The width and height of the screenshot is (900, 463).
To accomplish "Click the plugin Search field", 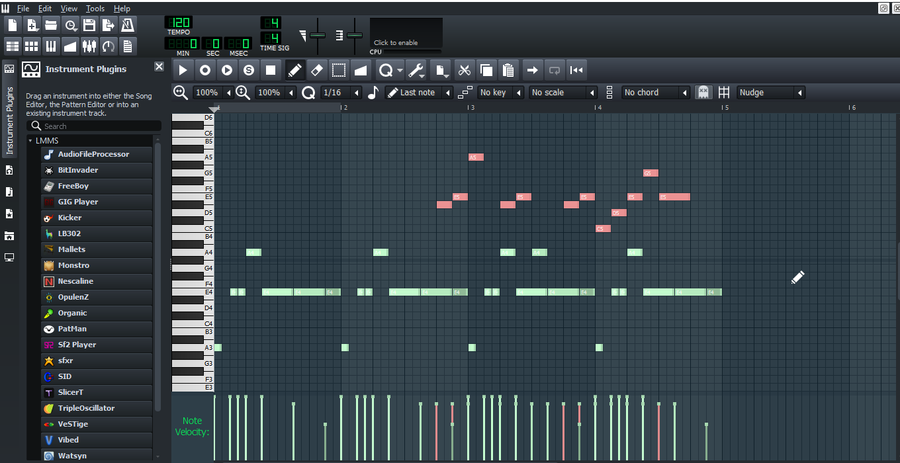I will coord(94,126).
